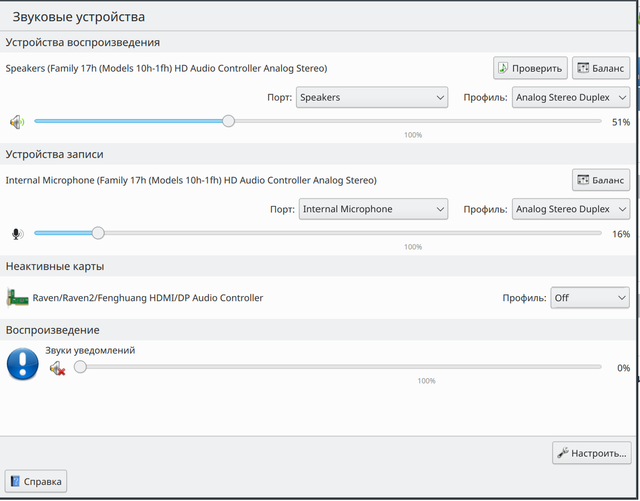Screen dimensions: 640x501
Task: Open recording profile dropdown Analog Stereo Duplex
Action: [x=571, y=209]
